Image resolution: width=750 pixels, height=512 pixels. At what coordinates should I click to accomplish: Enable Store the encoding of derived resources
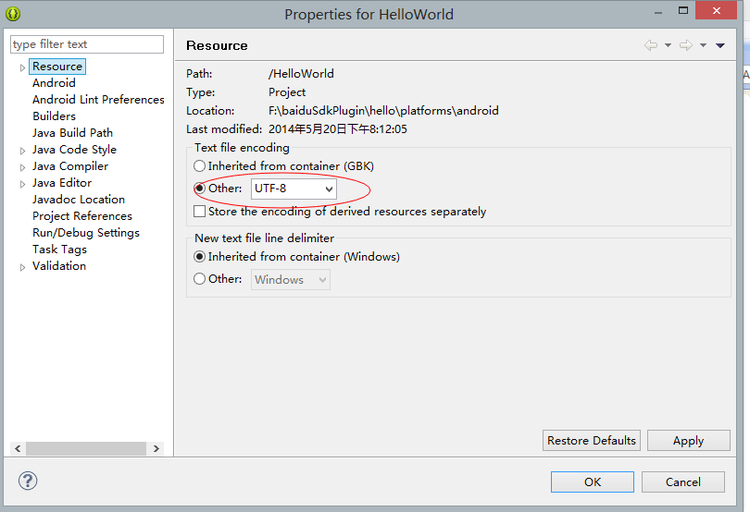click(199, 211)
